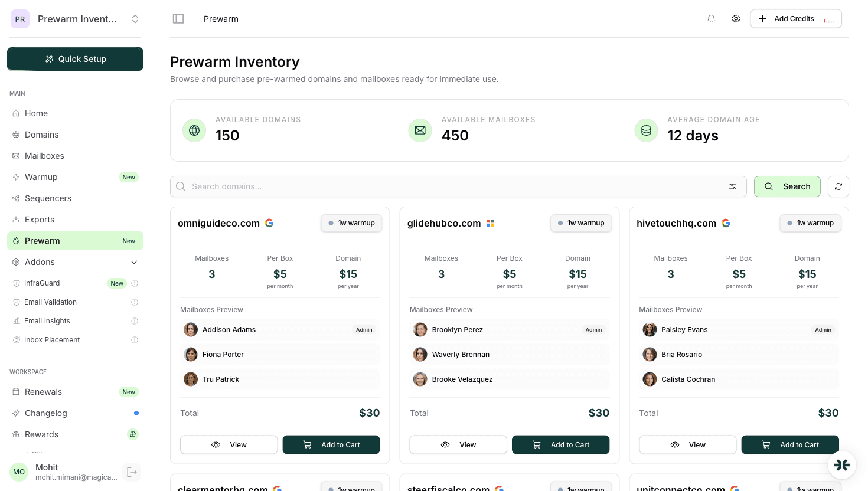Collapse the sidebar with the panel icon
868x491 pixels.
click(x=178, y=18)
